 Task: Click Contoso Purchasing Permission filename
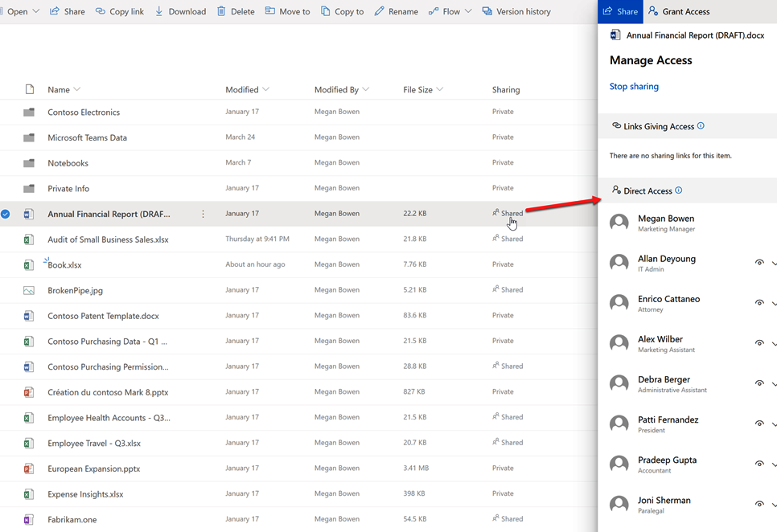pos(108,366)
